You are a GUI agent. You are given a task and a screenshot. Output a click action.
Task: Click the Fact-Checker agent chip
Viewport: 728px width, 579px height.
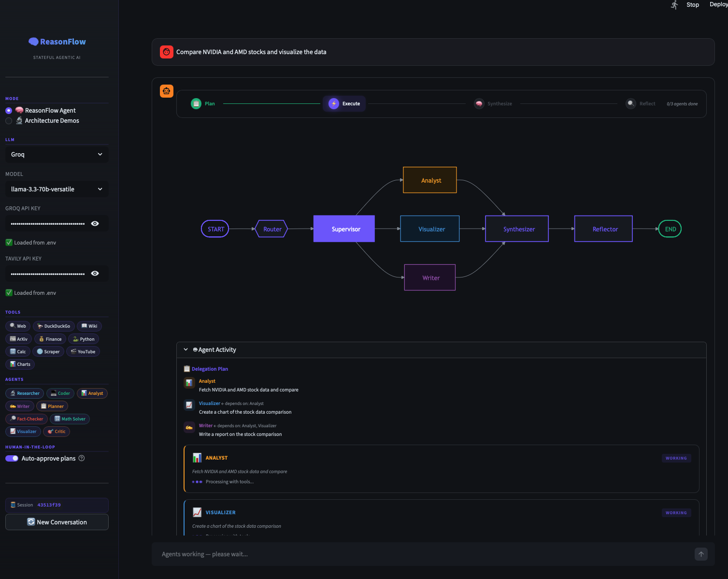[x=27, y=419]
